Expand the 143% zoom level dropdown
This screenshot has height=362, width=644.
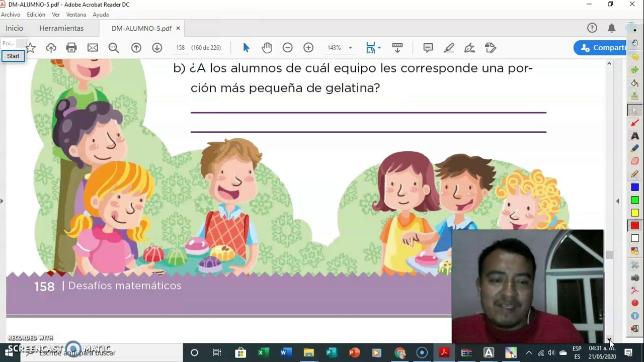pyautogui.click(x=350, y=48)
